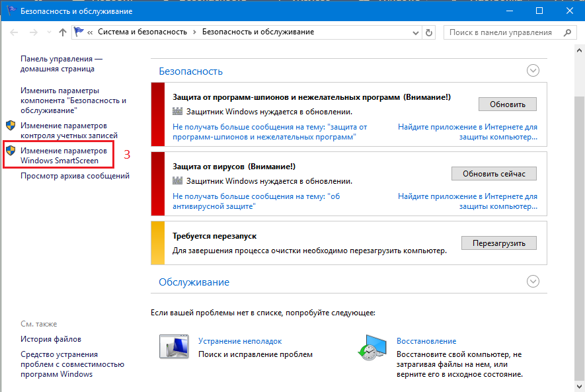Viewport: 585px width, 392px height.
Task: Maximize the Безопасность и обслуживание window
Action: tap(539, 11)
